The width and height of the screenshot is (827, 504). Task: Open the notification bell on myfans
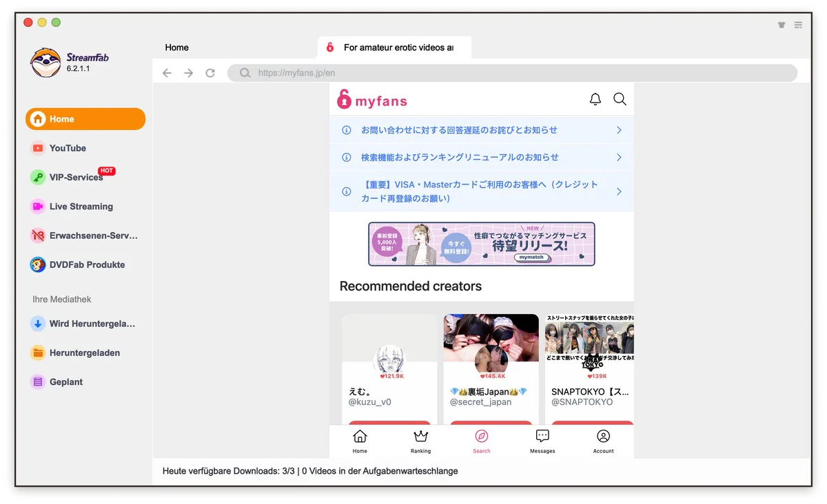595,100
